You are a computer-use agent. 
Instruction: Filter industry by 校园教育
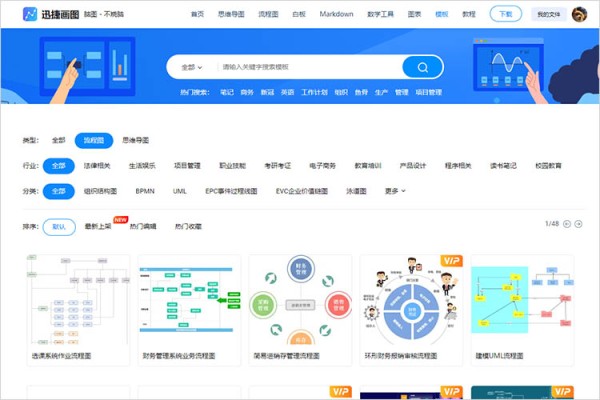click(x=548, y=166)
